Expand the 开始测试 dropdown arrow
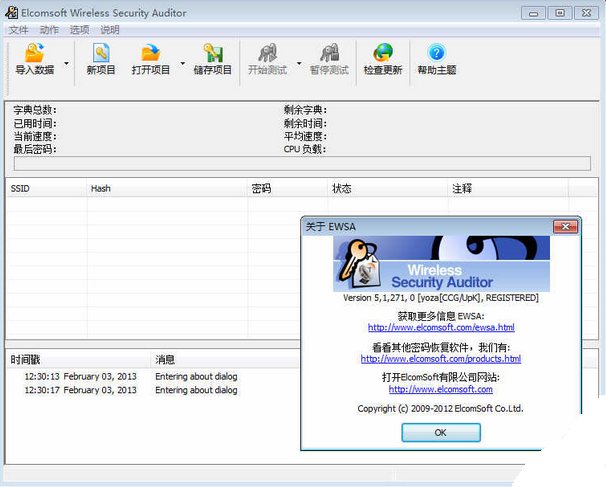This screenshot has height=487, width=606. coord(299,62)
